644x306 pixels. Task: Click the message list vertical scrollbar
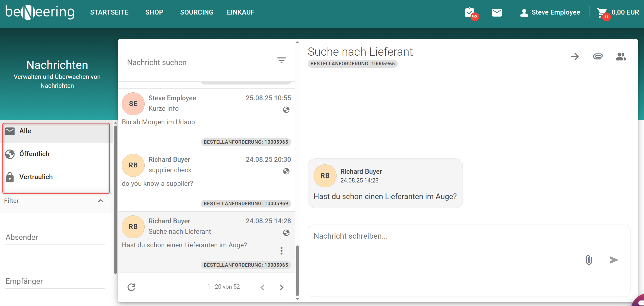pos(297,271)
